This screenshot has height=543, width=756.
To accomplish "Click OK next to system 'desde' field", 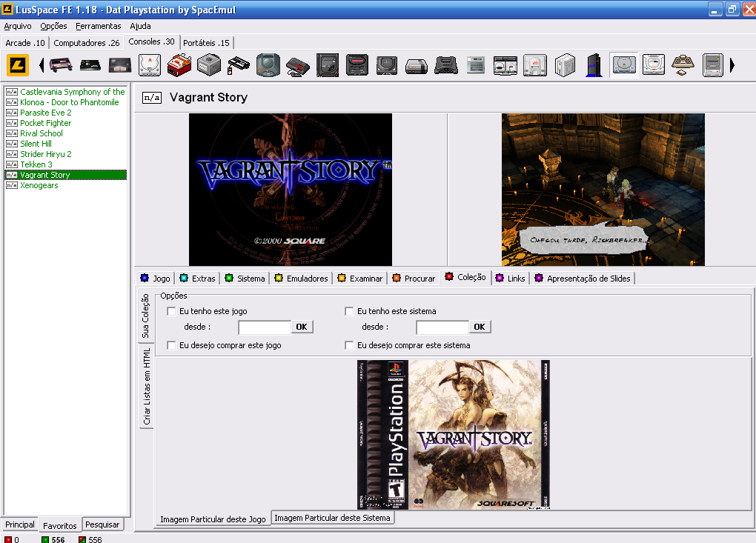I will [x=480, y=327].
